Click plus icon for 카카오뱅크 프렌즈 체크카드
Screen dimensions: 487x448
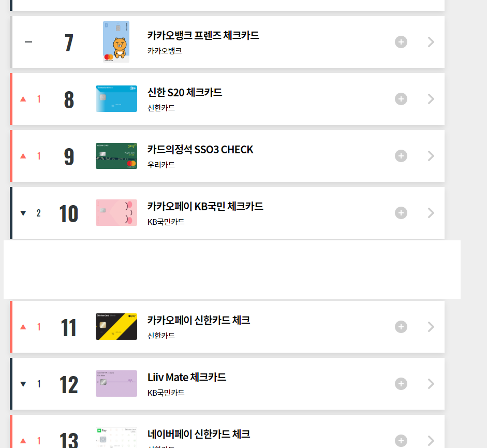pos(401,42)
